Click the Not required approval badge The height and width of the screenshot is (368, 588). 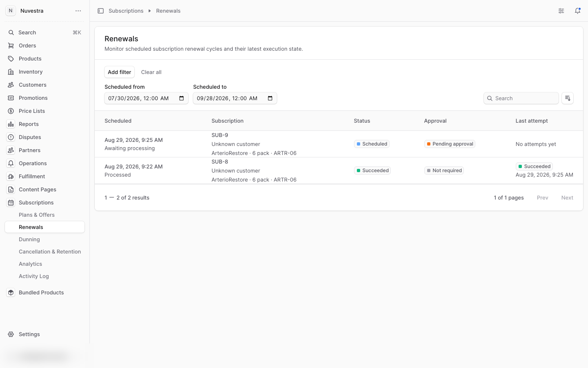(x=444, y=171)
